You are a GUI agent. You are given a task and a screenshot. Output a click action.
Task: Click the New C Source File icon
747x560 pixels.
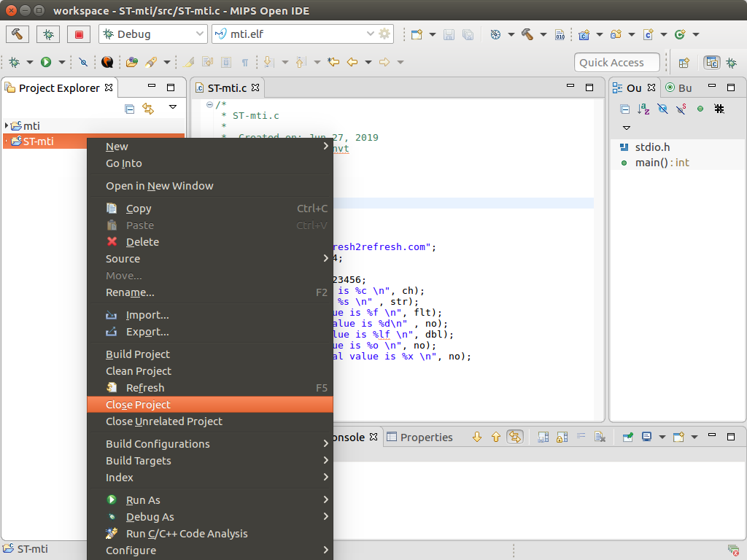tap(648, 34)
